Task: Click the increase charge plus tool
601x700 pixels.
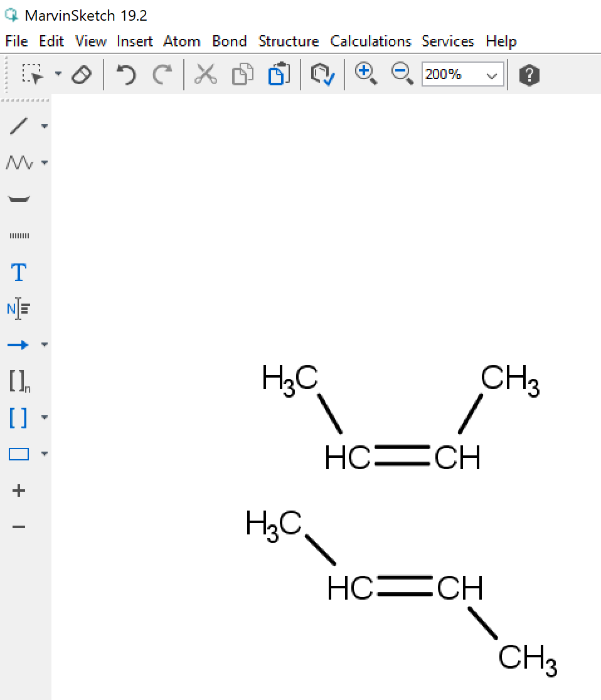Action: pyautogui.click(x=19, y=491)
